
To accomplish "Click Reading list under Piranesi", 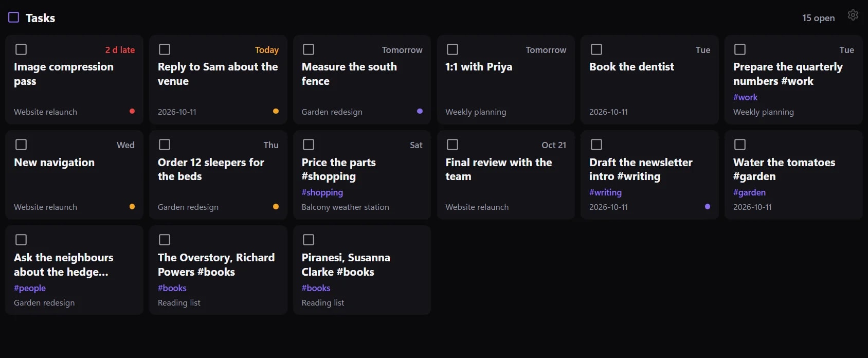I will [323, 302].
